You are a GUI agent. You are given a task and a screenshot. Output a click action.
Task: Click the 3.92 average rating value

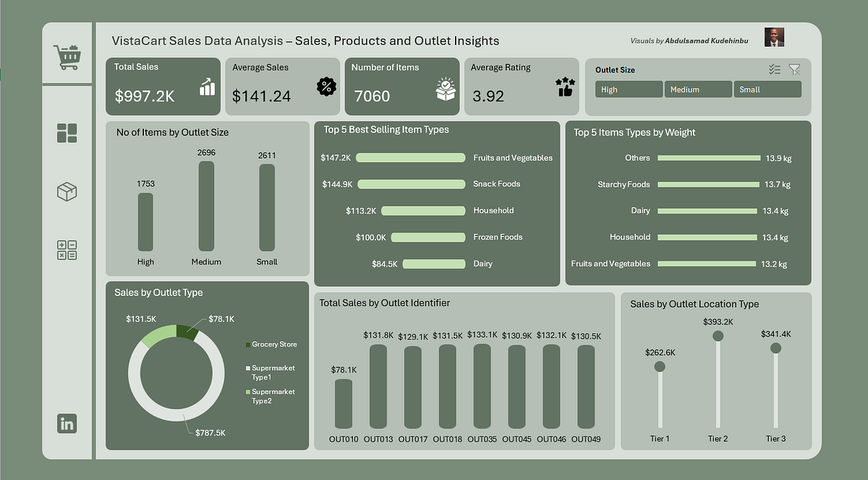[x=488, y=96]
